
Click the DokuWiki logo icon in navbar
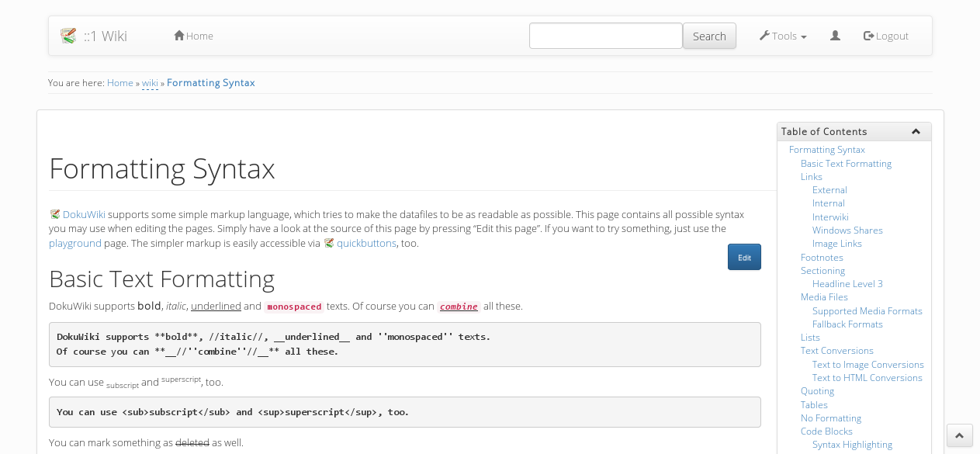[x=68, y=36]
